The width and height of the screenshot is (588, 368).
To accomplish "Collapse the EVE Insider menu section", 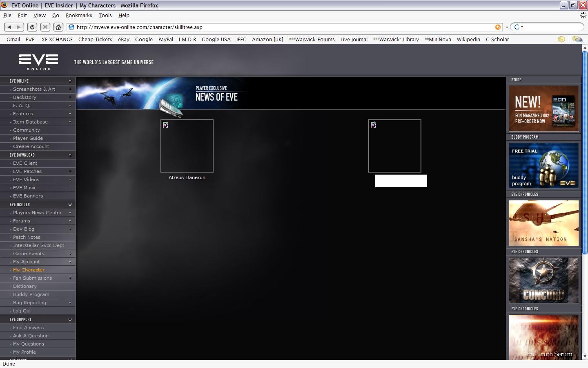I will point(70,204).
